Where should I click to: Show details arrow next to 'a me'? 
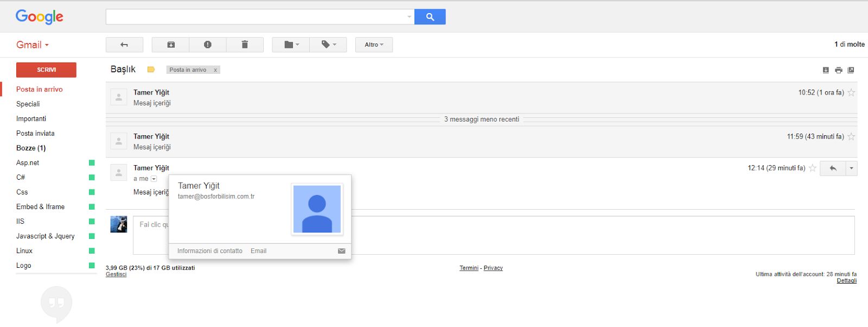[x=154, y=179]
